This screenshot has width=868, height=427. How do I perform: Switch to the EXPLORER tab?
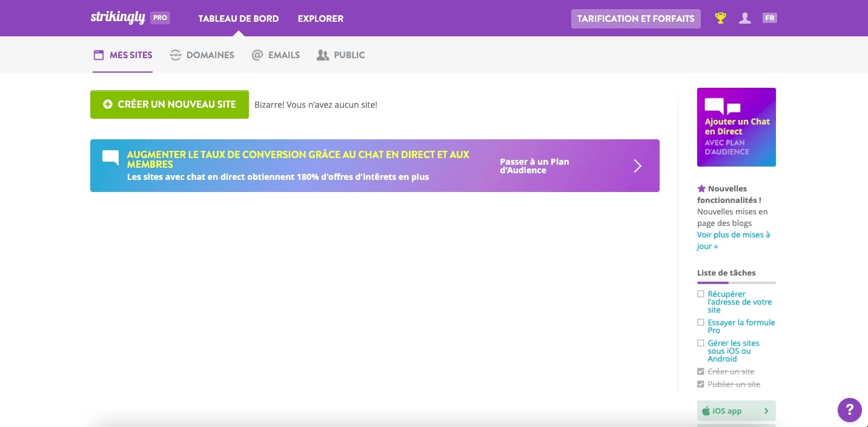[320, 19]
